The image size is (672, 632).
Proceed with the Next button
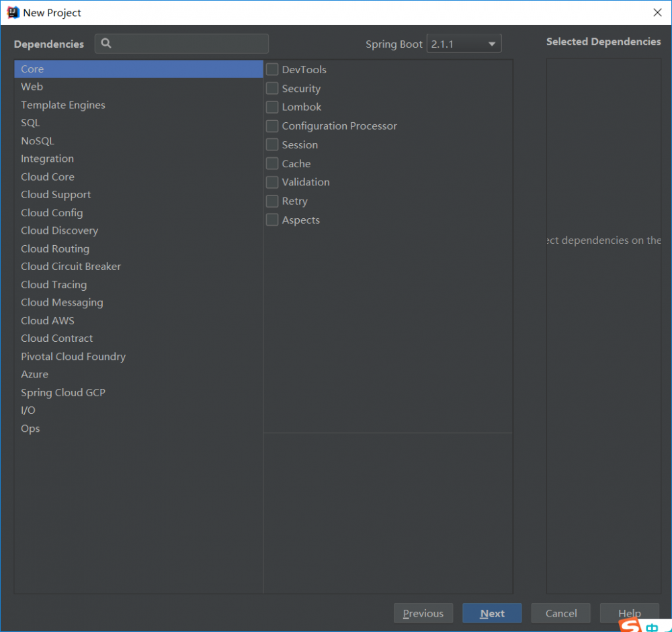pyautogui.click(x=492, y=613)
